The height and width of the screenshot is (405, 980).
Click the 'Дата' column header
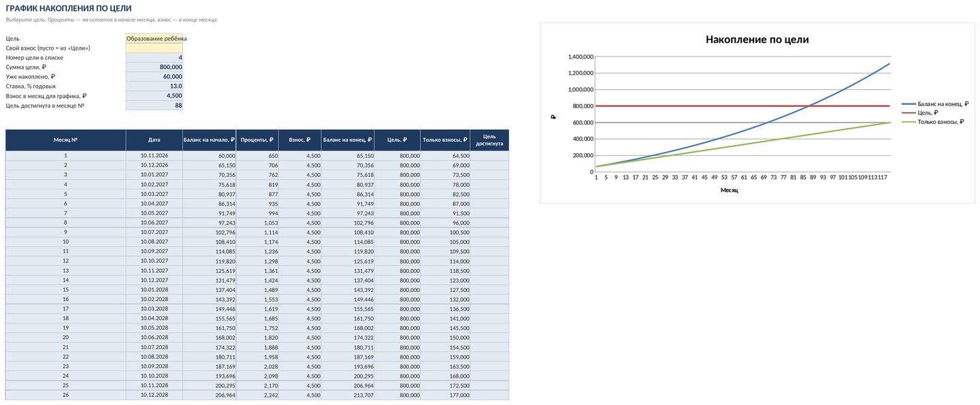(x=154, y=140)
